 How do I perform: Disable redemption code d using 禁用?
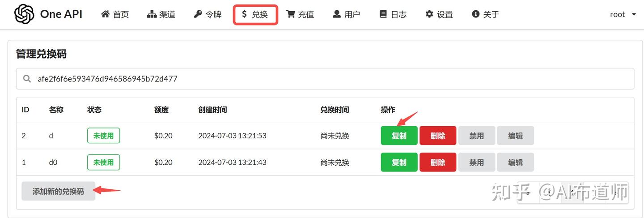click(476, 136)
